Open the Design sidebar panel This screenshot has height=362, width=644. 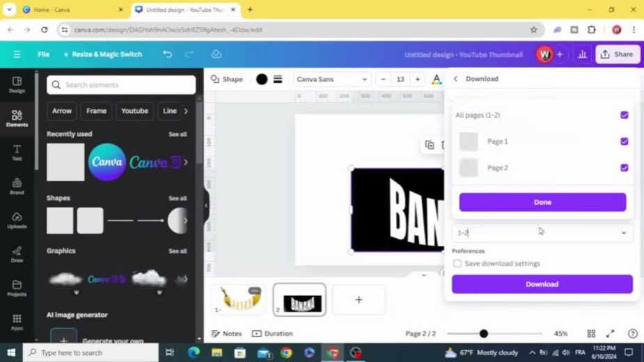17,85
